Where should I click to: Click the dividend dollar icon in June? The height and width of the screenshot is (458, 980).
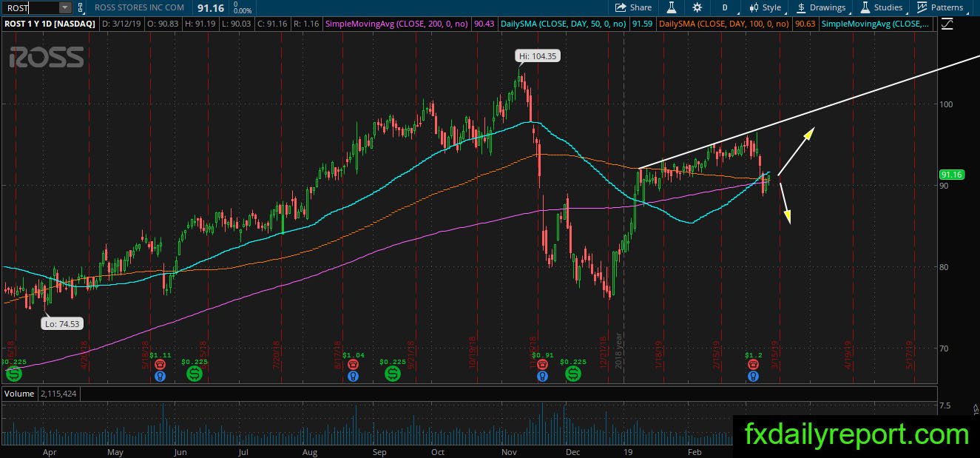[x=195, y=374]
